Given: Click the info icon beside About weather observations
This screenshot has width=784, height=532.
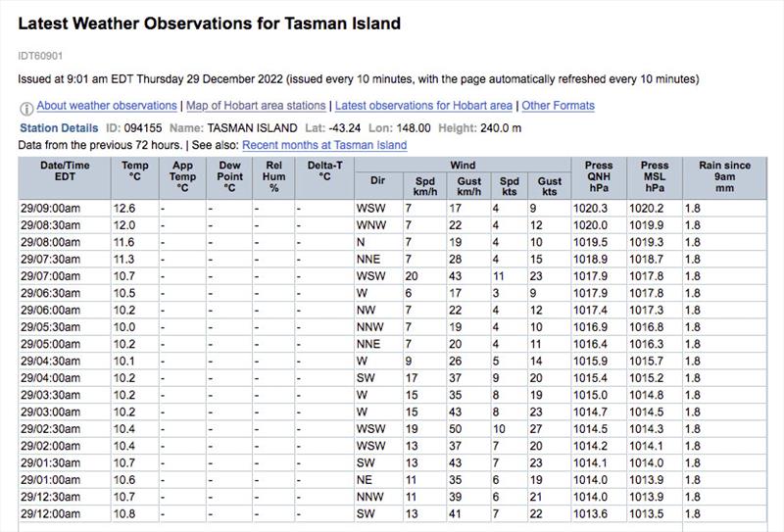Looking at the screenshot, I should pyautogui.click(x=26, y=108).
